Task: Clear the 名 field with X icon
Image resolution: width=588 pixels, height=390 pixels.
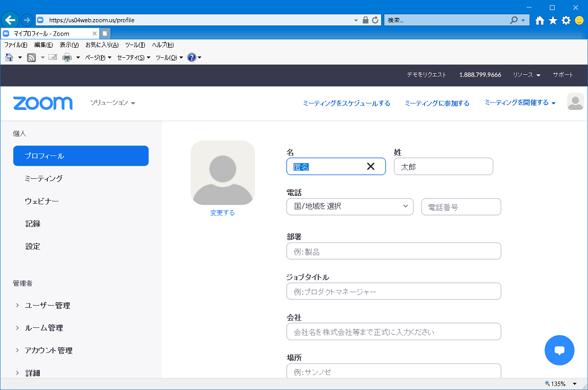Action: click(x=371, y=166)
